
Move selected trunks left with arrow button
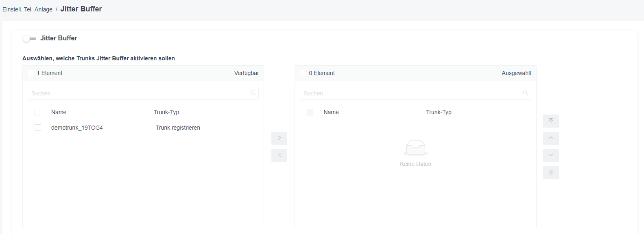click(x=279, y=155)
